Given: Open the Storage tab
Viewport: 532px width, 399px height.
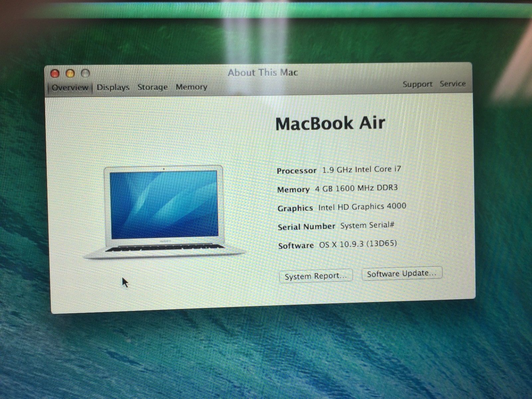Looking at the screenshot, I should click(x=153, y=87).
